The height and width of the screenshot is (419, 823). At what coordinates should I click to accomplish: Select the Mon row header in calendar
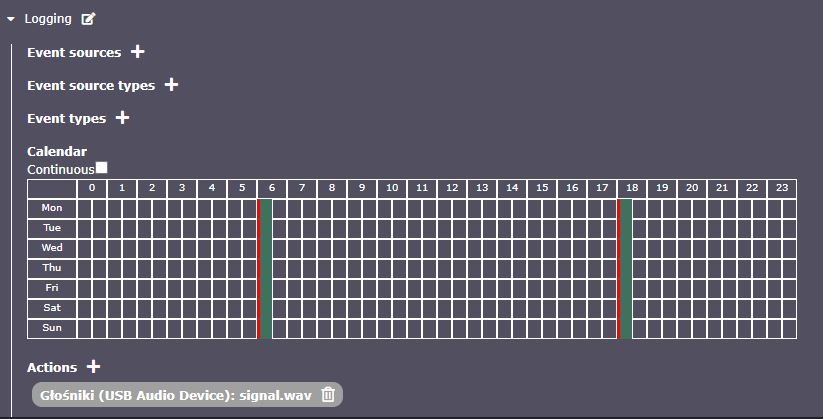point(52,208)
